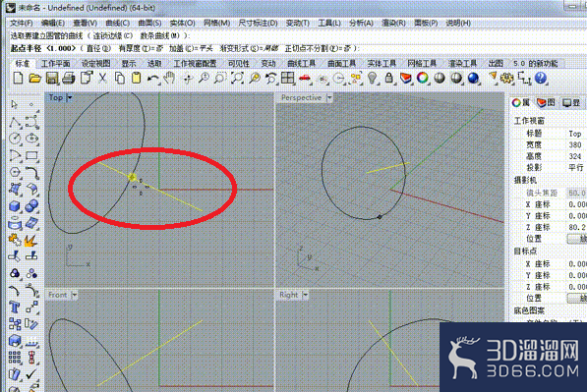Viewport: 587px width, 392px height.
Task: Switch to the 显 display panel tab
Action: pos(571,103)
